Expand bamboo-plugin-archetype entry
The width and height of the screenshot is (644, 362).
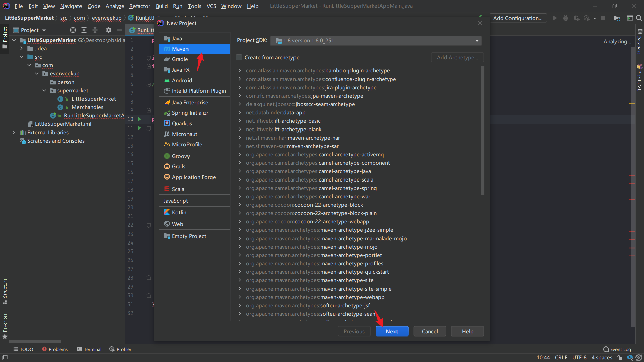[x=240, y=70]
